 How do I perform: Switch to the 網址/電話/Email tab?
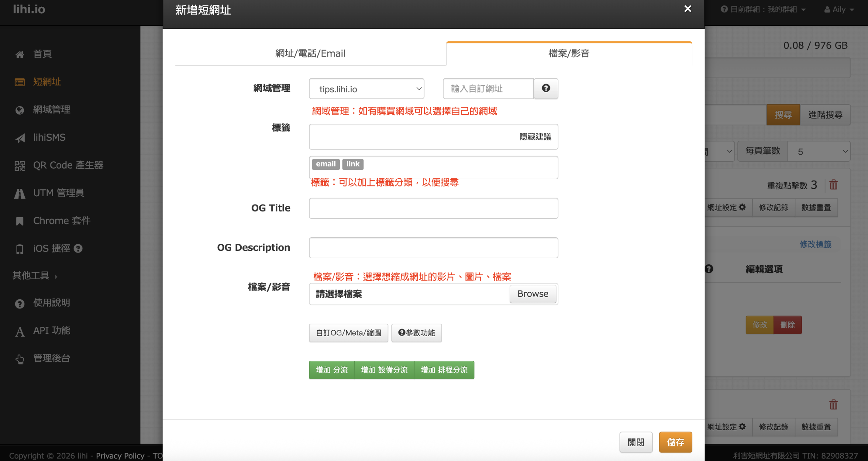coord(310,54)
